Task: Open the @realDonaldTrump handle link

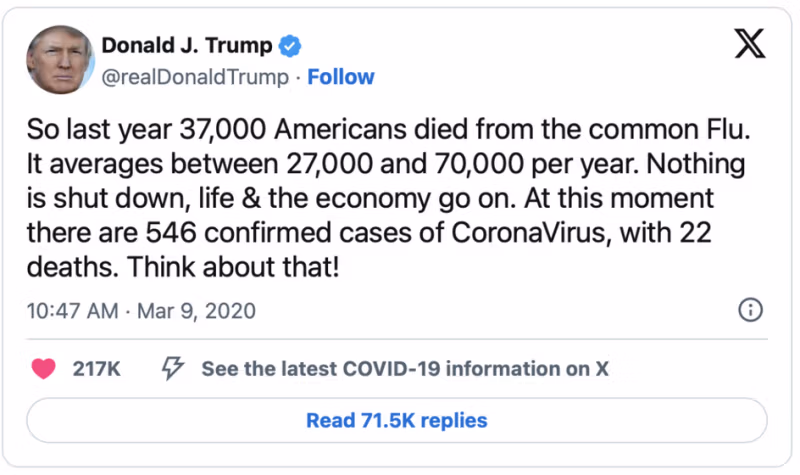Action: [194, 77]
